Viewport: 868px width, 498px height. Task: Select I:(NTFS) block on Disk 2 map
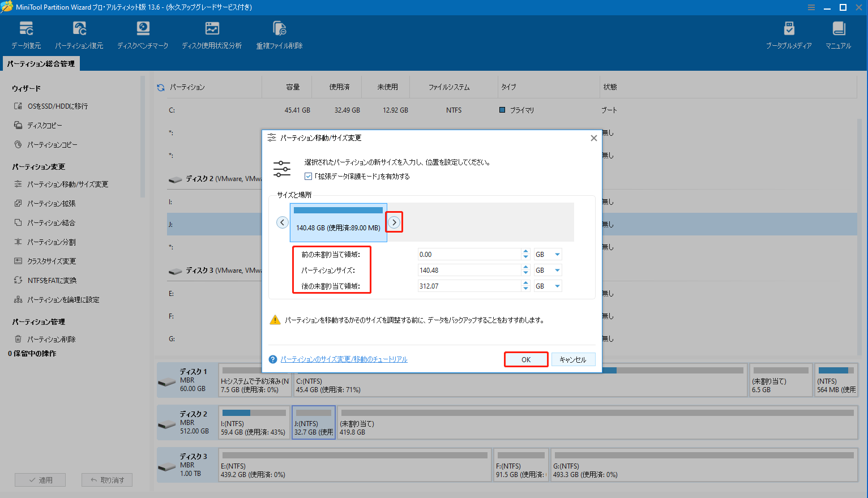pos(254,423)
